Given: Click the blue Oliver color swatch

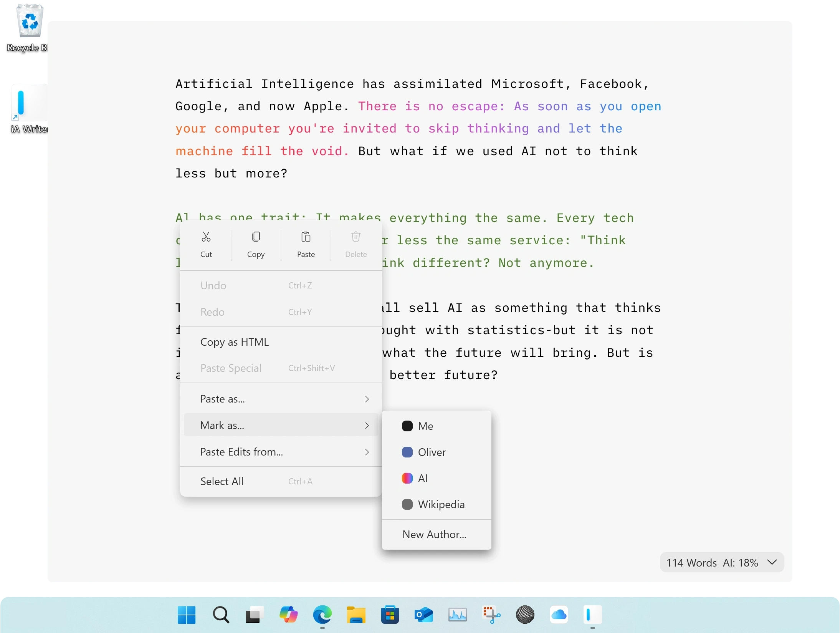Looking at the screenshot, I should (x=407, y=452).
